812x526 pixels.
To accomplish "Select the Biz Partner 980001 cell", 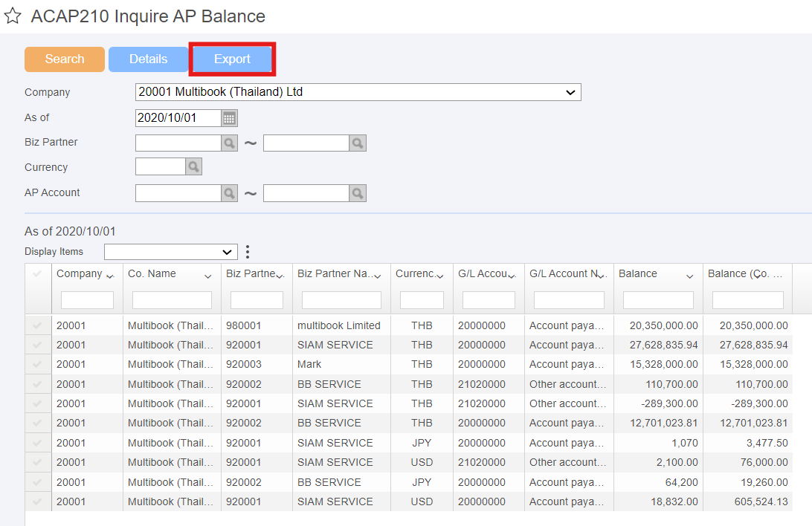I will point(257,325).
